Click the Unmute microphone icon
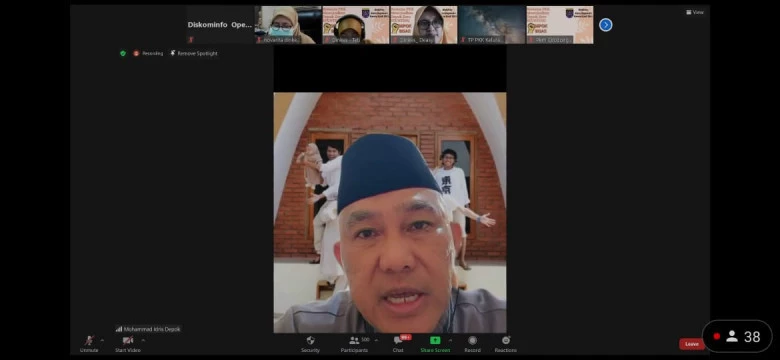Screen dimensions: 780x360 click(89, 341)
